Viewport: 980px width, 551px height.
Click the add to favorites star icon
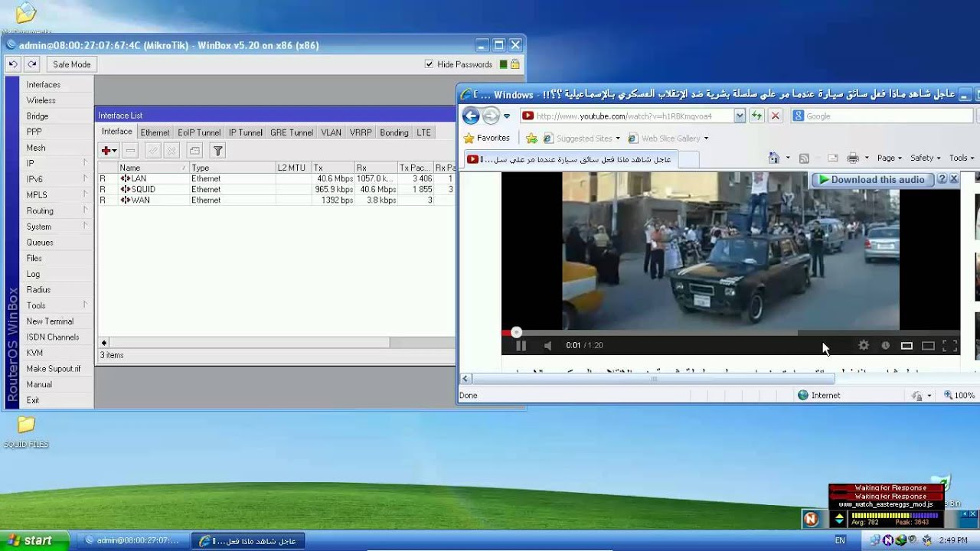531,139
